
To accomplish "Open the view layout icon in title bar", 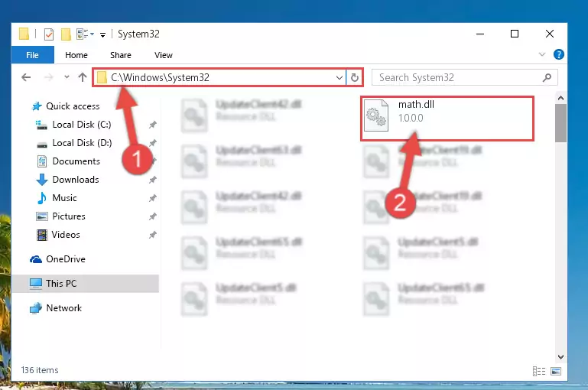I will click(85, 34).
